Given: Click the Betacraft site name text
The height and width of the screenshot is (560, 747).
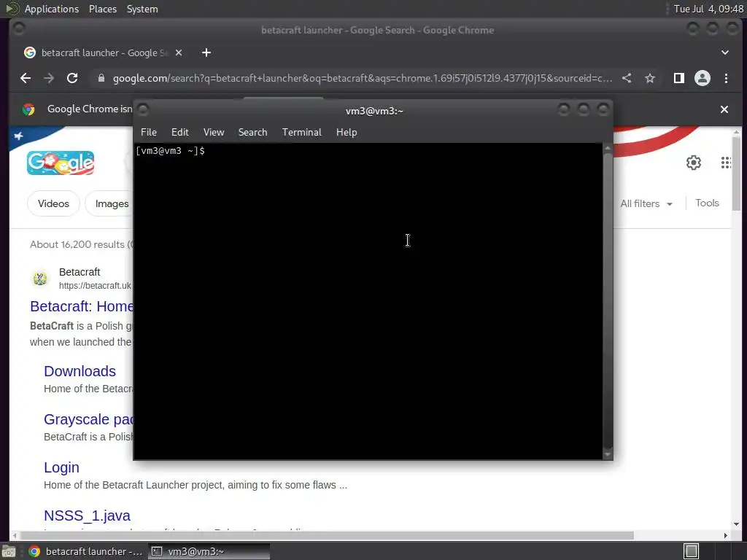Looking at the screenshot, I should (x=80, y=272).
